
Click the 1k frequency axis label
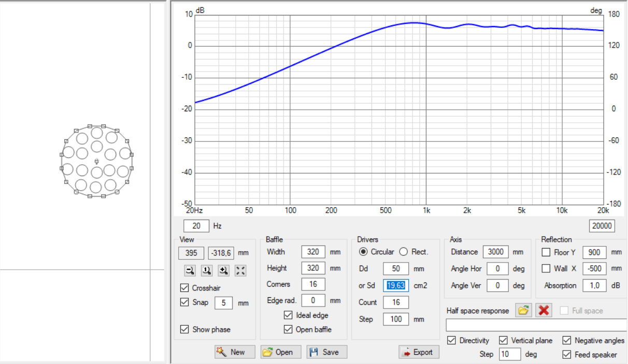click(426, 210)
